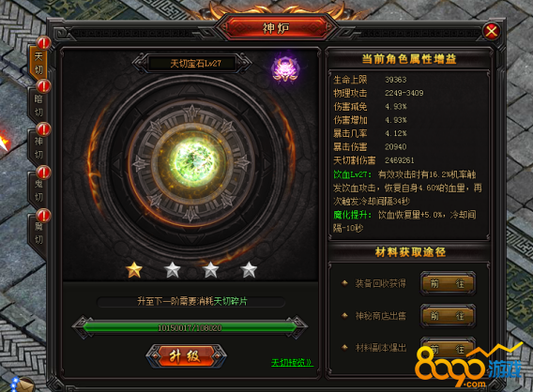Select the fourth silver star
The height and width of the screenshot is (392, 533).
[249, 270]
